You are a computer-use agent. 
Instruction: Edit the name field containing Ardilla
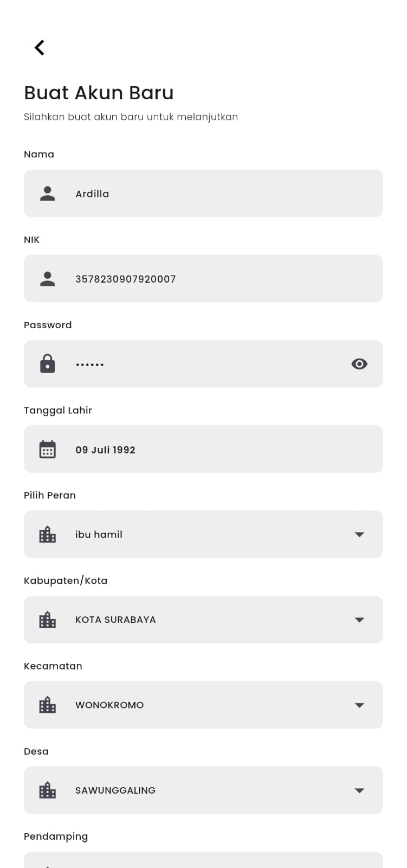coord(217,194)
